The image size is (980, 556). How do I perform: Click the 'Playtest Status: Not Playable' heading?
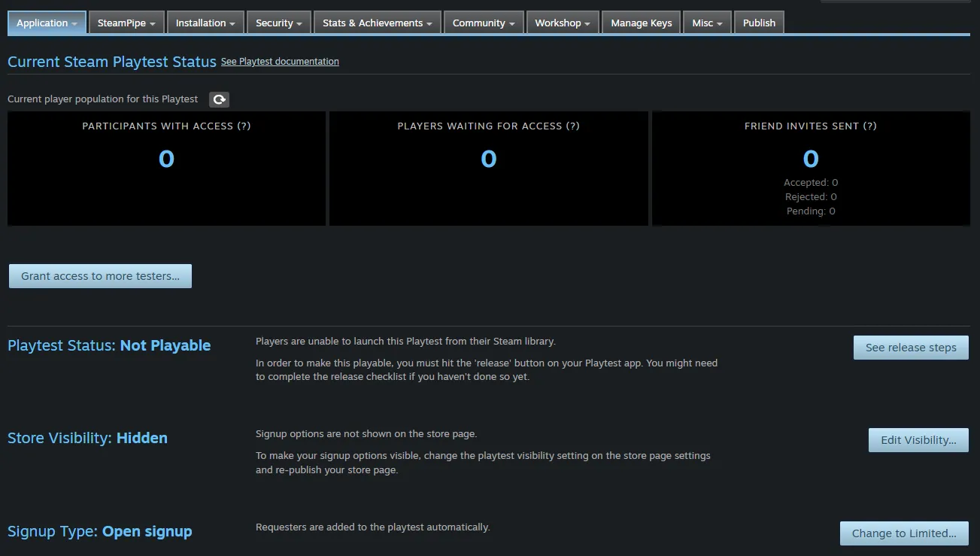pyautogui.click(x=109, y=346)
